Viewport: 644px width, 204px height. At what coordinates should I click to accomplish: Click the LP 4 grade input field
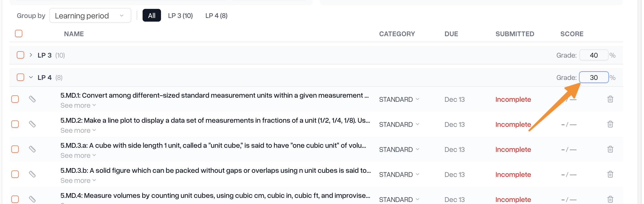click(x=594, y=77)
